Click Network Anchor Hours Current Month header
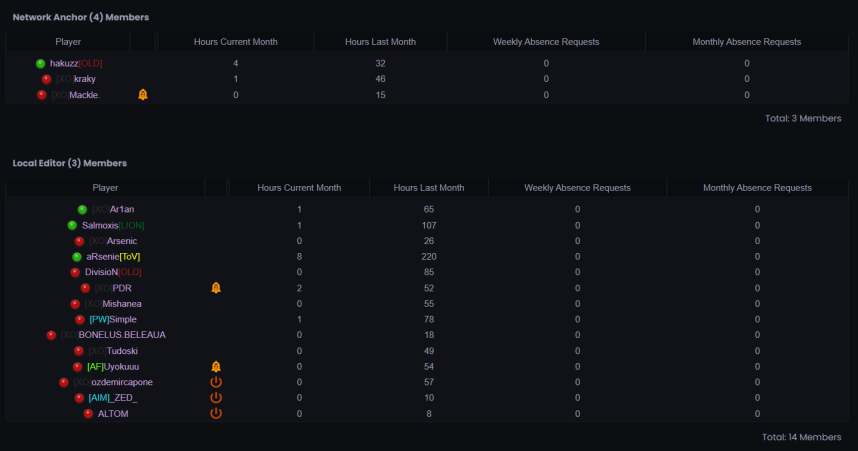This screenshot has height=451, width=858. (x=236, y=42)
